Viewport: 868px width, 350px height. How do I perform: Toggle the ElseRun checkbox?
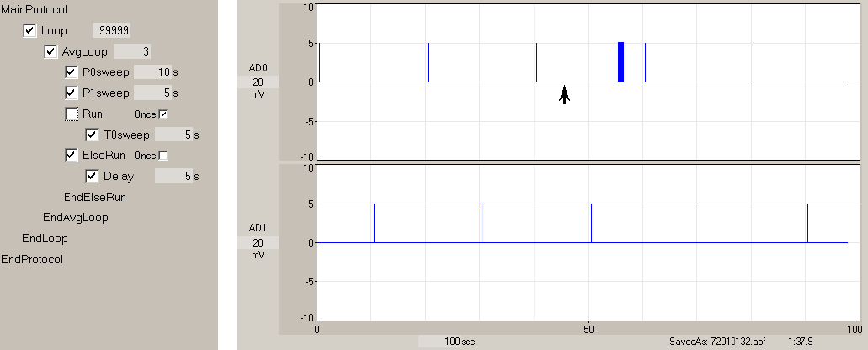71,156
